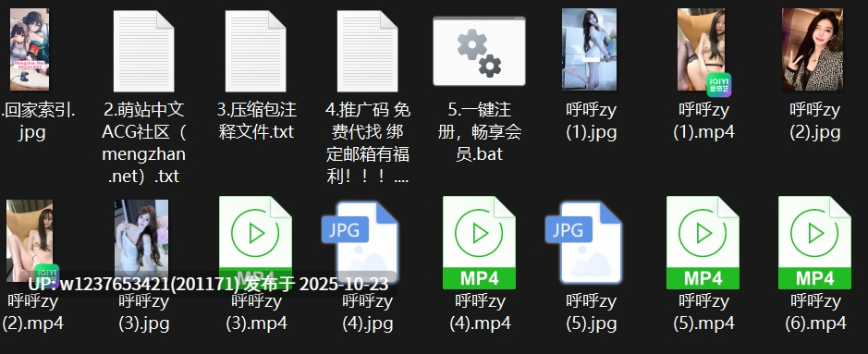The height and width of the screenshot is (354, 868).
Task: Click the 呼呼zy (4).mp4 filename label
Action: point(480,312)
